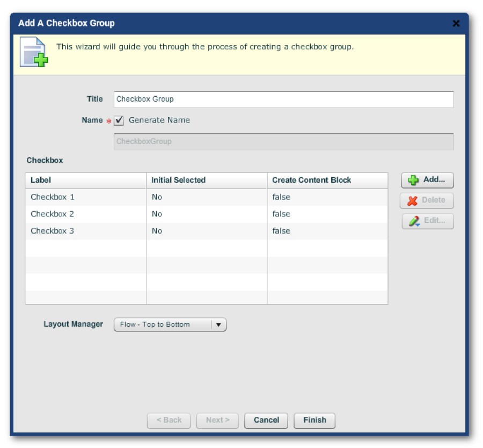Image resolution: width=483 pixels, height=448 pixels.
Task: Close the Add A Checkbox Group dialog
Action: click(456, 24)
